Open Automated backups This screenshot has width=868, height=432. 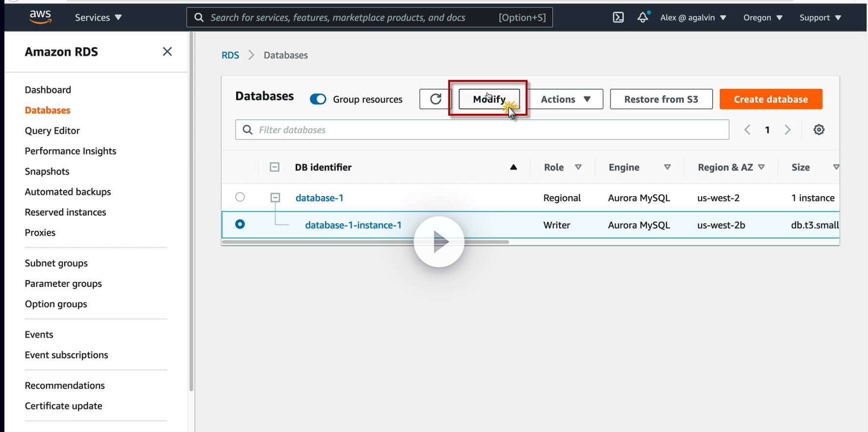tap(68, 192)
